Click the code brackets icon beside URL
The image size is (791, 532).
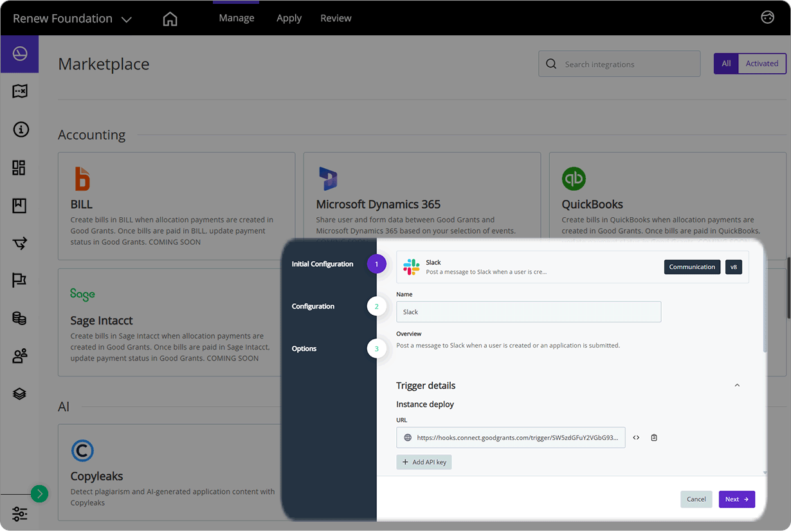[x=636, y=438]
